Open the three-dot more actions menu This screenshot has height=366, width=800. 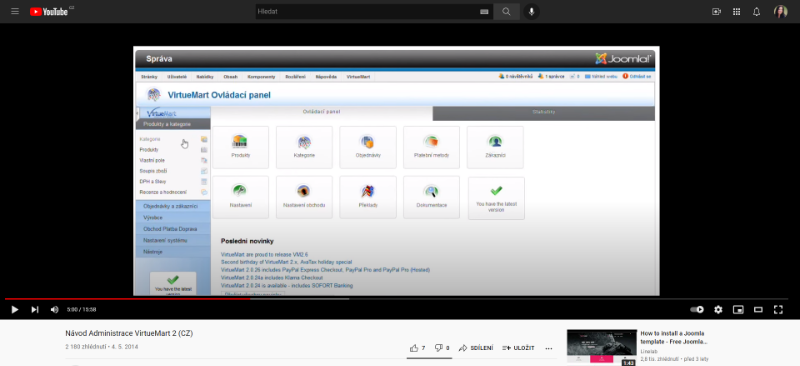point(548,348)
